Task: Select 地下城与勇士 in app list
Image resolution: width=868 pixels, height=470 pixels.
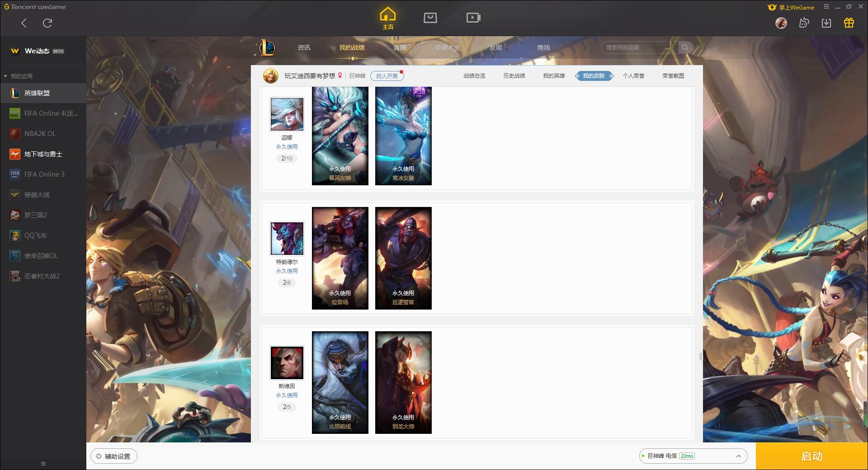Action: [43, 154]
